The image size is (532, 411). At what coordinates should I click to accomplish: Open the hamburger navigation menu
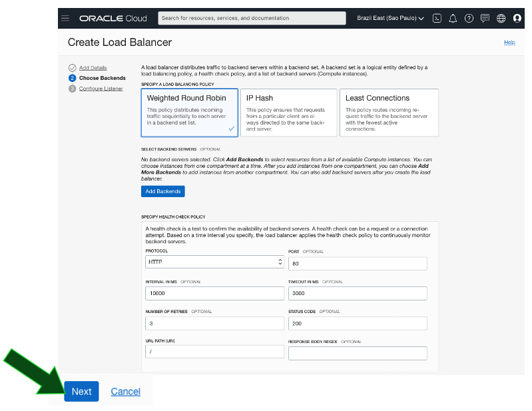click(65, 18)
